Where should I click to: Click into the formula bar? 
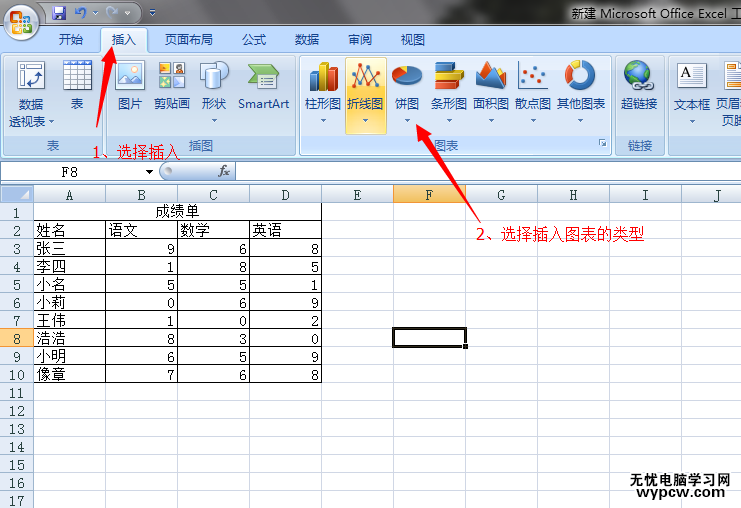click(488, 172)
